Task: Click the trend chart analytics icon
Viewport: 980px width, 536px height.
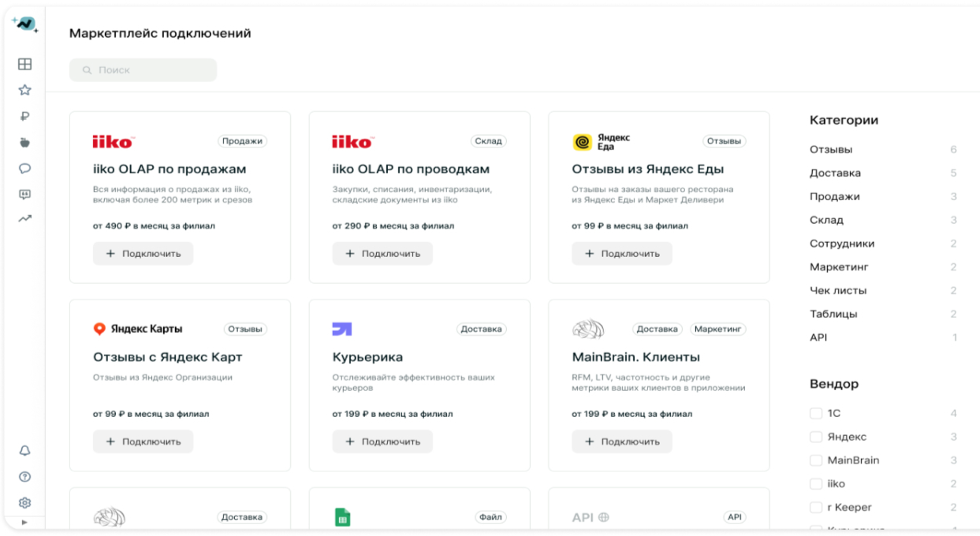Action: (25, 220)
